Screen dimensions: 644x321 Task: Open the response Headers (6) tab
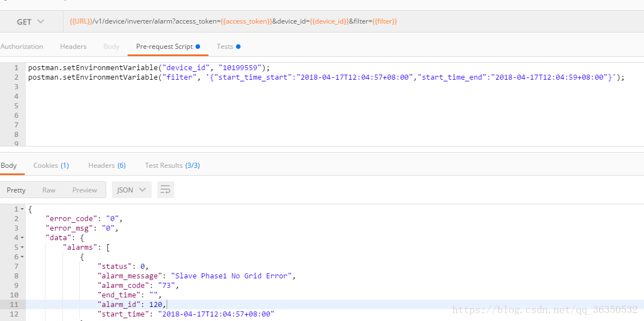107,165
